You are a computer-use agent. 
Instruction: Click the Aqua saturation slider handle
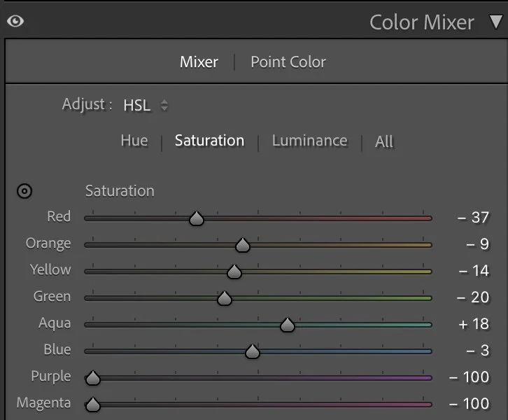click(288, 325)
